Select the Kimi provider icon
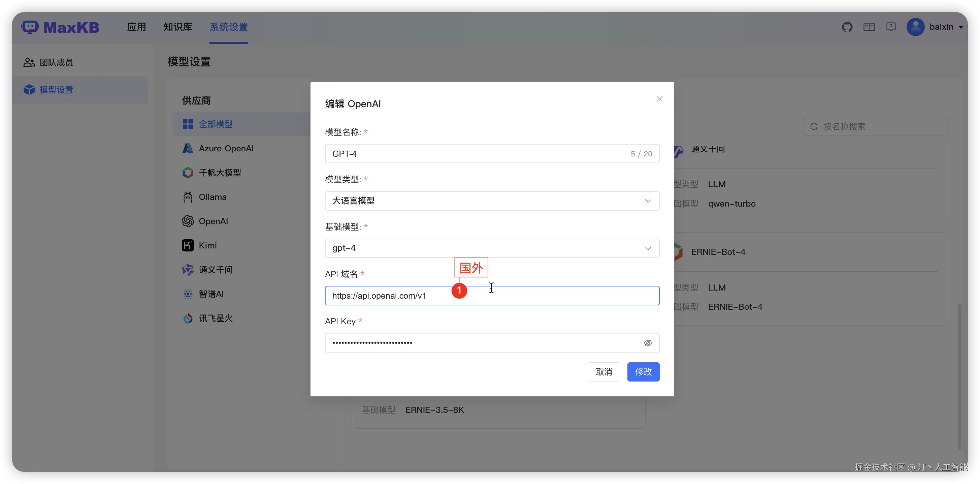Screen dimensions: 980x484 pyautogui.click(x=188, y=246)
